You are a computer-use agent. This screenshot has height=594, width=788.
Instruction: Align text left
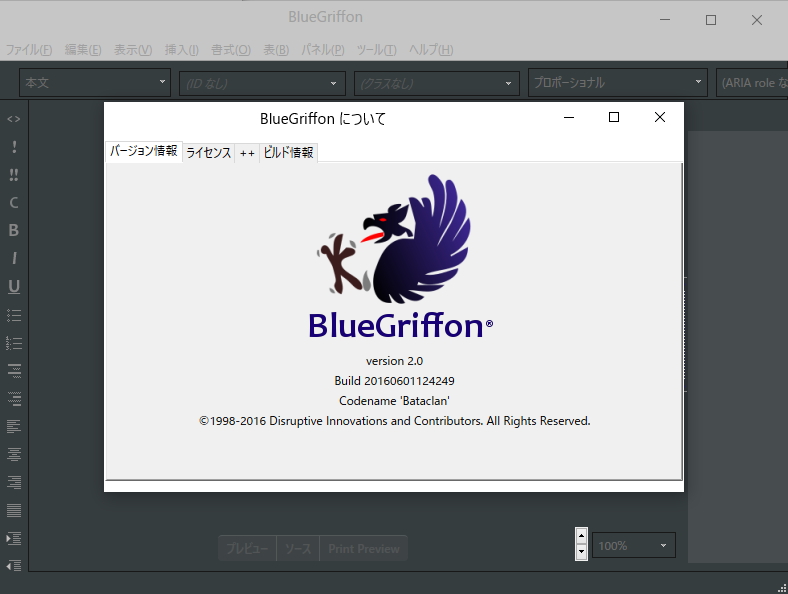tap(14, 427)
